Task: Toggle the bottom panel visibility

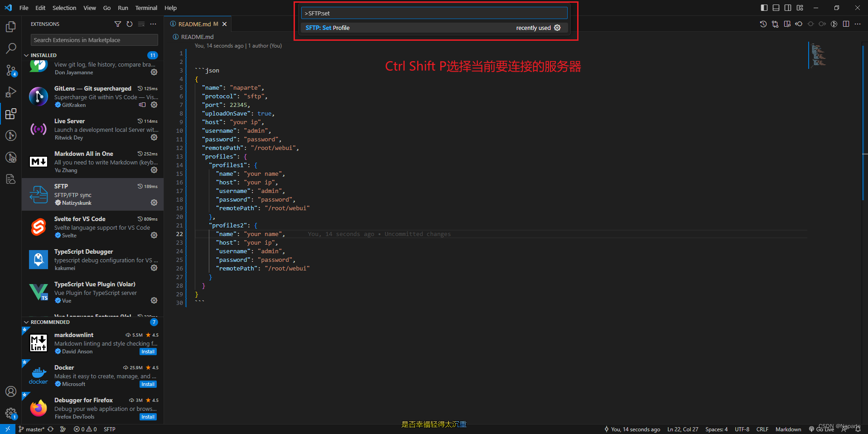Action: coord(776,8)
